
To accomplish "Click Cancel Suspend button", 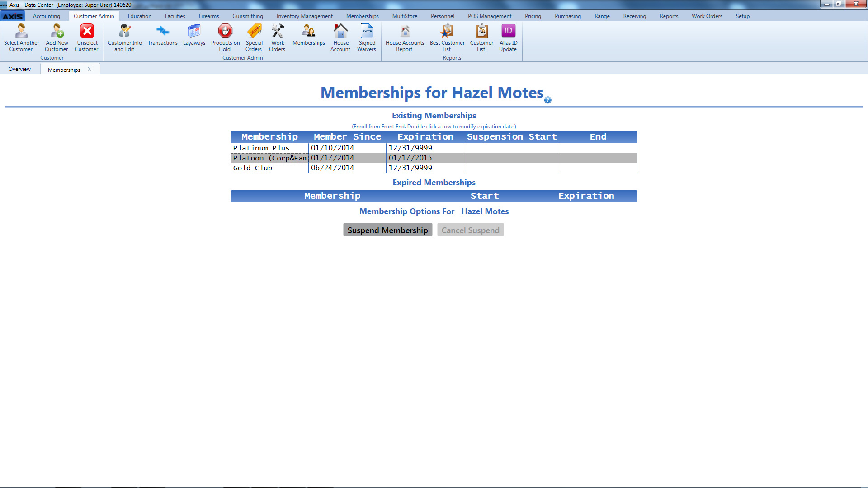I will [x=470, y=230].
